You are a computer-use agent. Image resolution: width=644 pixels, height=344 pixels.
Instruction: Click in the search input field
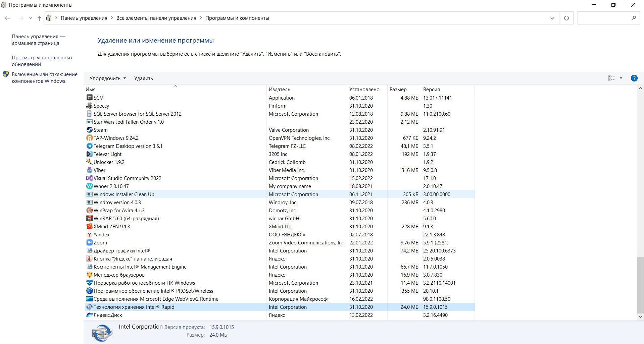(x=604, y=18)
